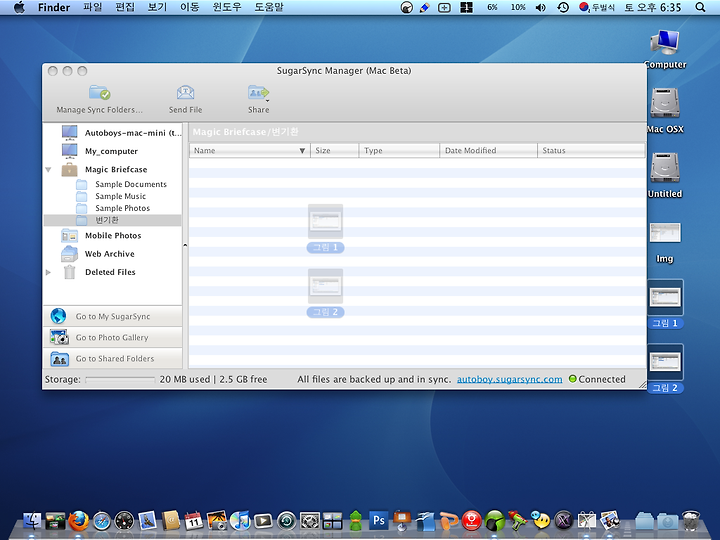Click the Share folder toolbar icon
Image resolution: width=720 pixels, height=540 pixels.
[259, 93]
